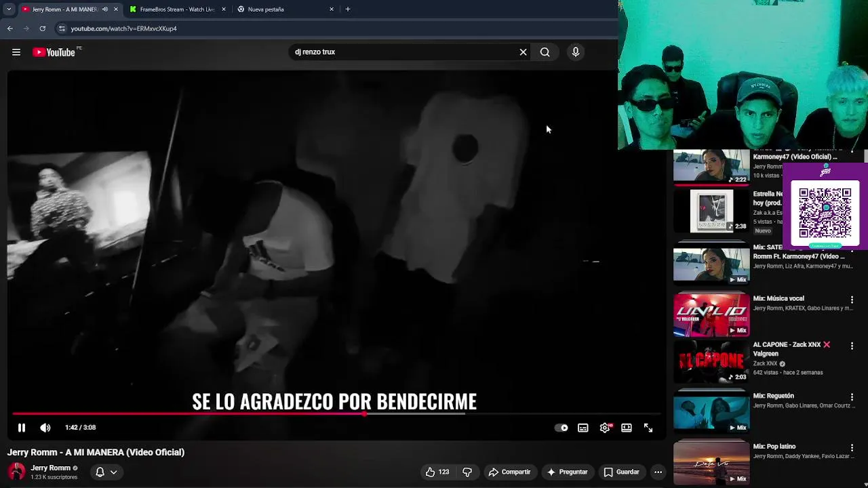The width and height of the screenshot is (868, 488).
Task: Enter fullscreen mode
Action: coord(648,428)
